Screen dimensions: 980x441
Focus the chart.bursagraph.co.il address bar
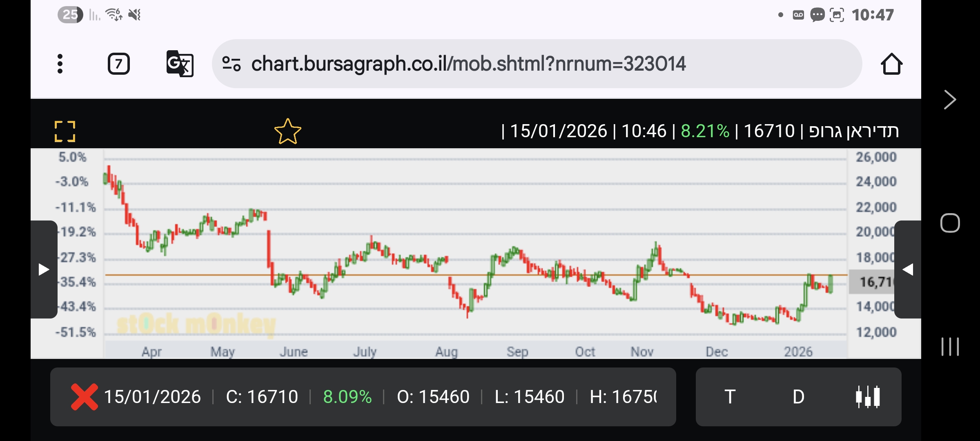coord(468,64)
